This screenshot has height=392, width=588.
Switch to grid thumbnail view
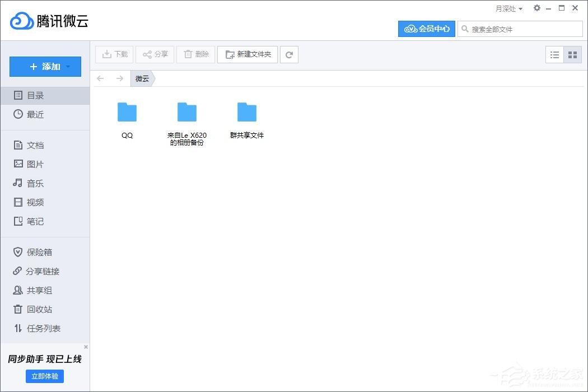tap(572, 54)
